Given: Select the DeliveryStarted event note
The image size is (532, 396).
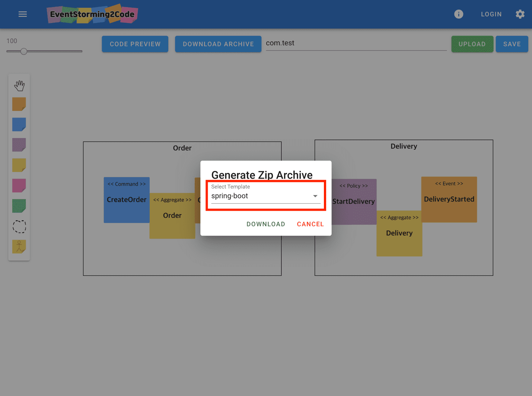Looking at the screenshot, I should (449, 199).
